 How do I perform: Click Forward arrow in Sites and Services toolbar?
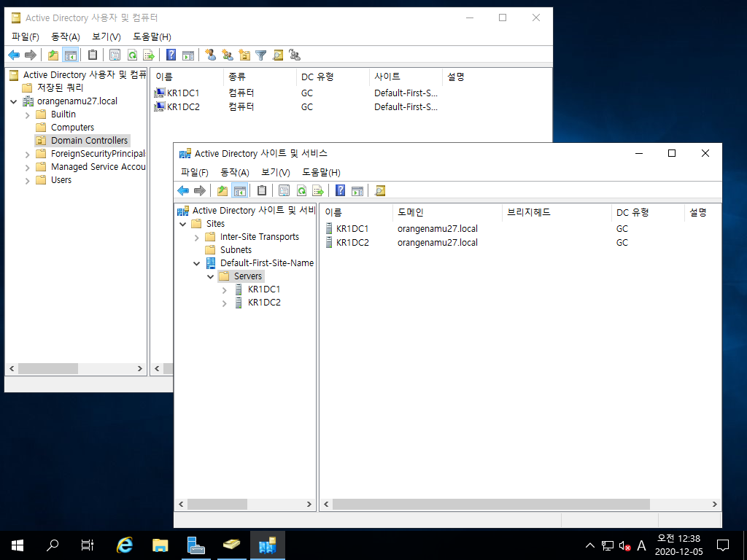click(200, 191)
